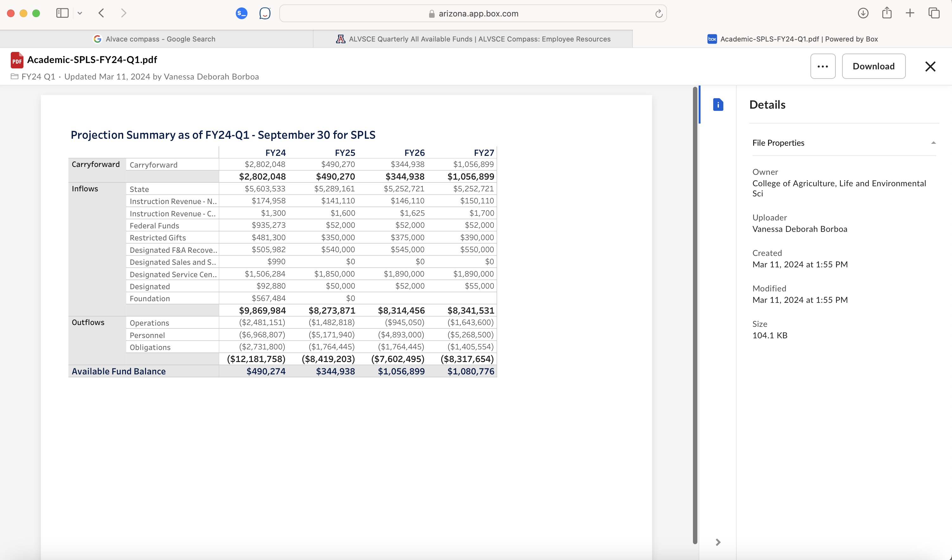The image size is (952, 560).
Task: Click the Foundation row label
Action: (x=149, y=298)
